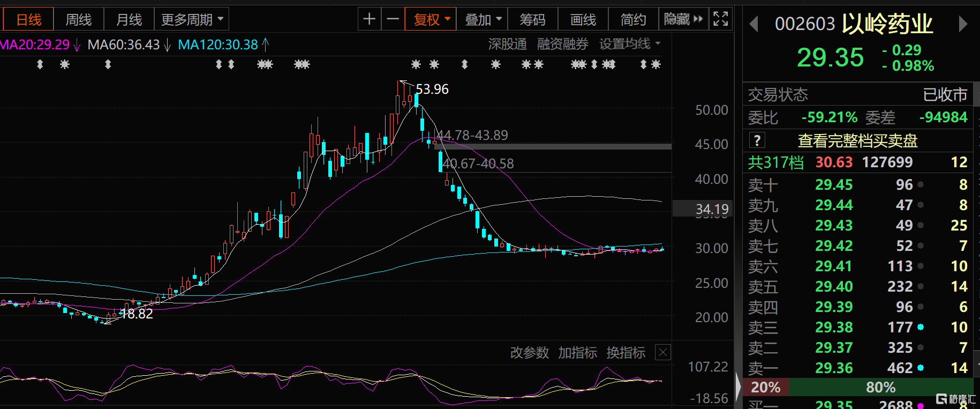Expand the left panel arrow beside 20%
Image resolution: width=980 pixels, height=409 pixels.
pyautogui.click(x=738, y=386)
